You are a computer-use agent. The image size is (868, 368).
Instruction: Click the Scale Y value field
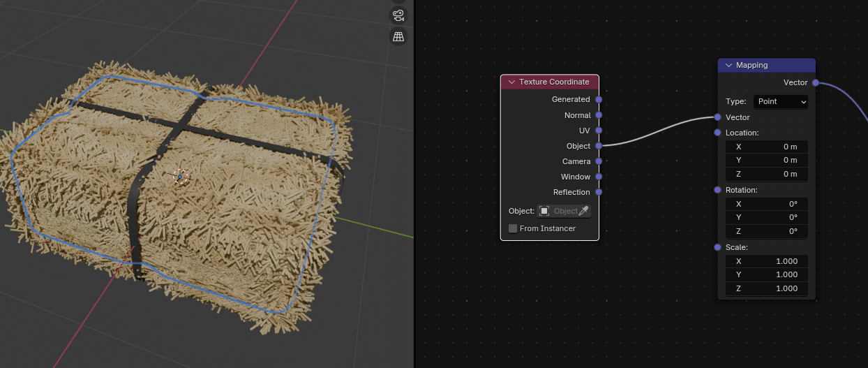pos(766,274)
